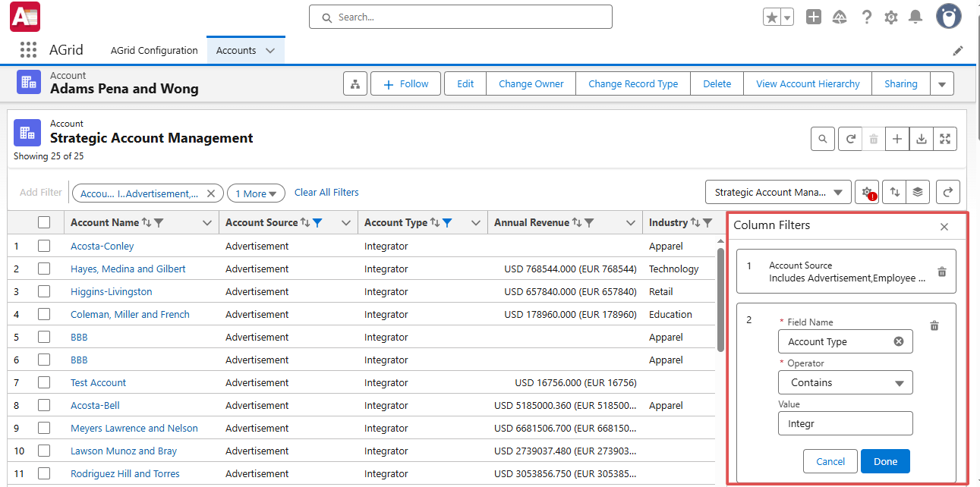980x487 pixels.
Task: Select the Higgins-Livingston row checkbox
Action: 44,291
